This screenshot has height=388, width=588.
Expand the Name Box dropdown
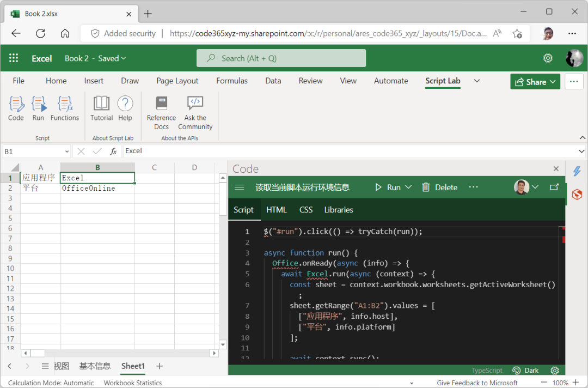coord(67,151)
